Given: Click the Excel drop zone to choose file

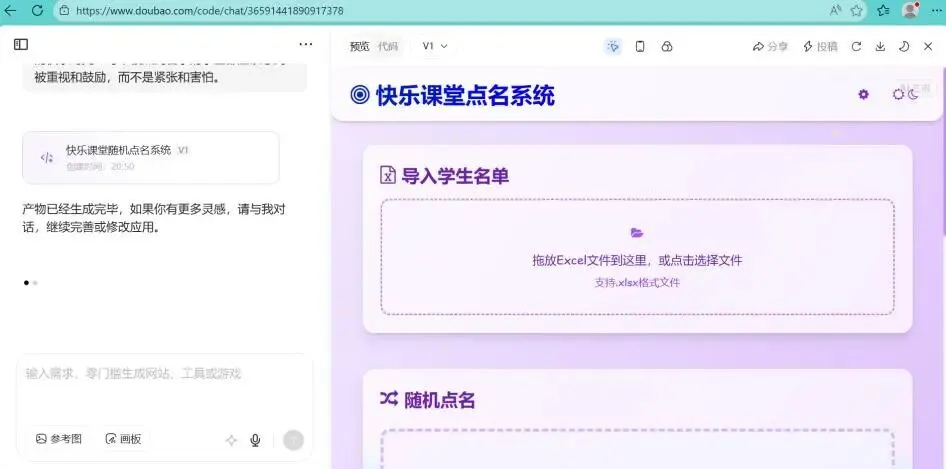Looking at the screenshot, I should pos(637,257).
